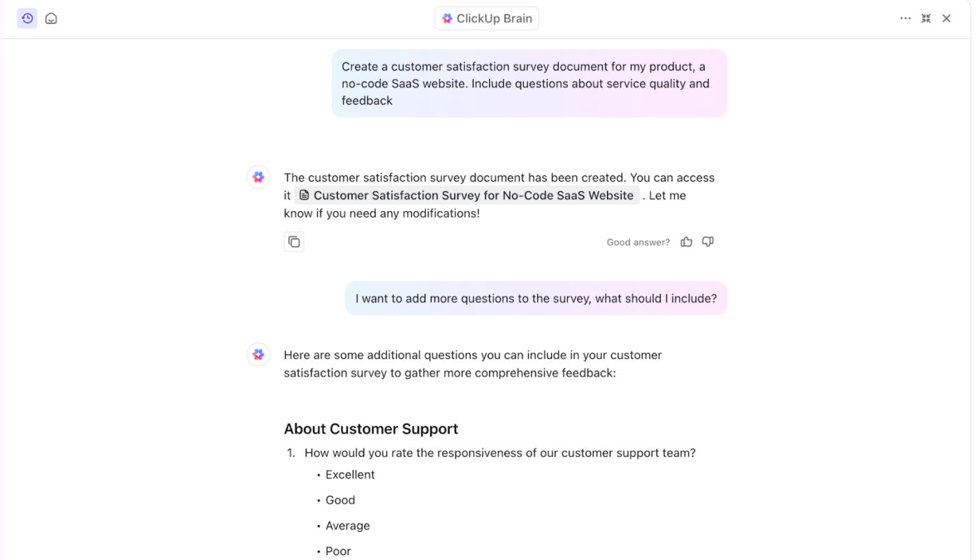Click the document icon in survey link
978x560 pixels.
(304, 196)
